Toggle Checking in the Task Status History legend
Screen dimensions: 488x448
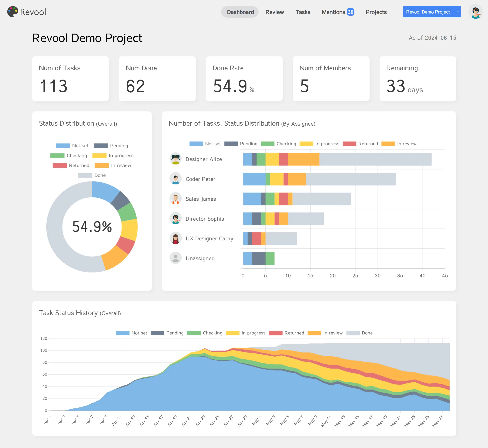click(205, 333)
